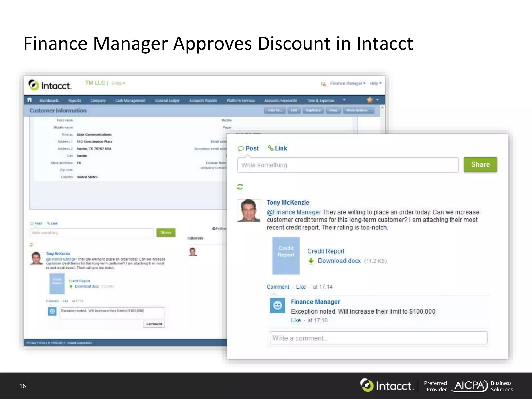Open the Accounts Receivable menu
Screen dimensions: 532x399
pos(281,101)
